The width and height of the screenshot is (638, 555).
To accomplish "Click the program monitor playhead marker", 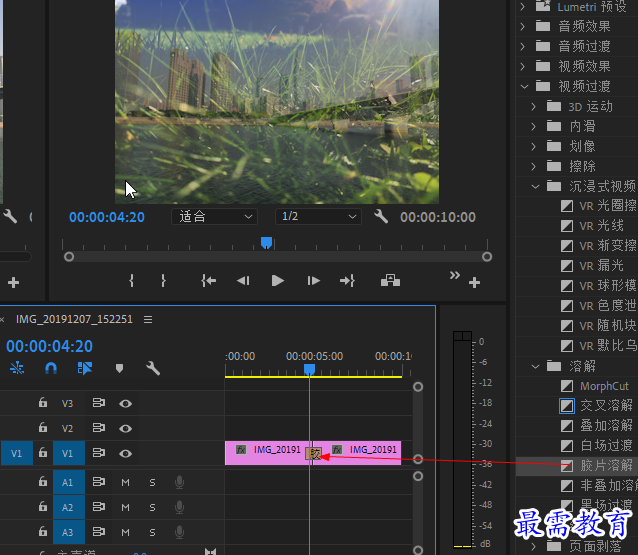I will pos(267,243).
